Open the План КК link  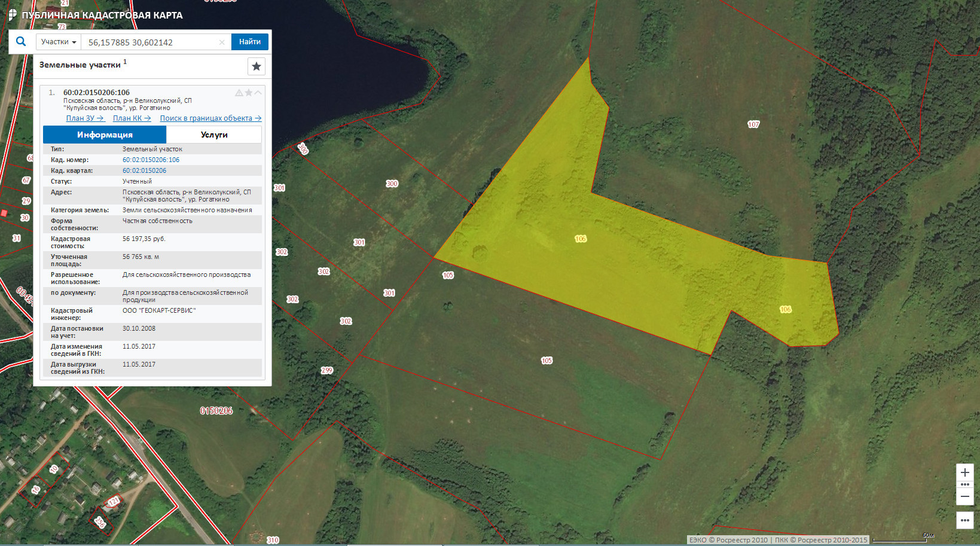[x=132, y=118]
